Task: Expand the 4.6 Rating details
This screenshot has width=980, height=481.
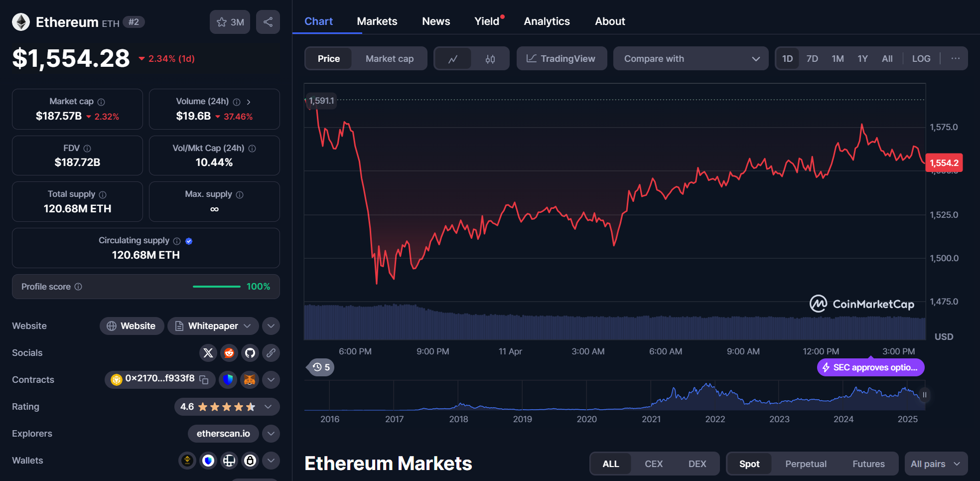Action: 268,407
